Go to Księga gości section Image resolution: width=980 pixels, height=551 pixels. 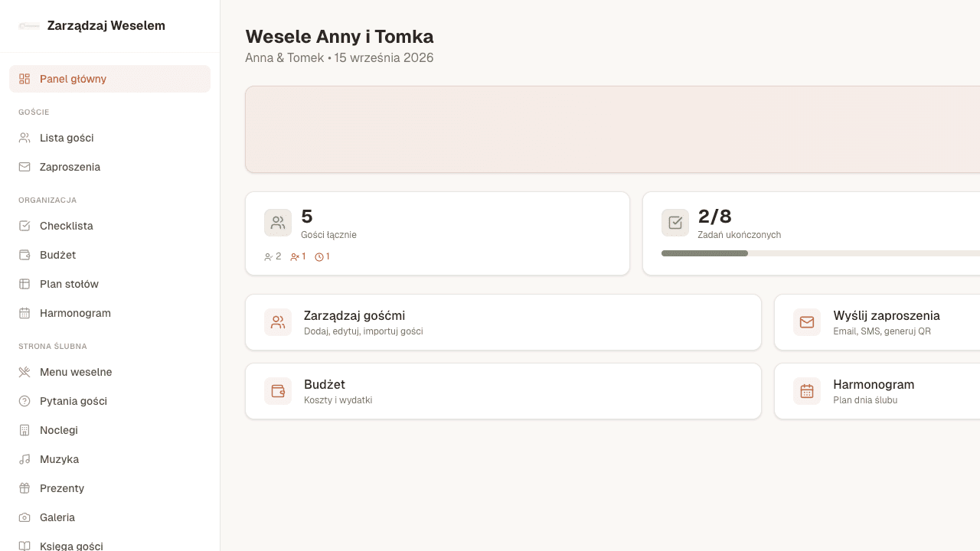71,546
